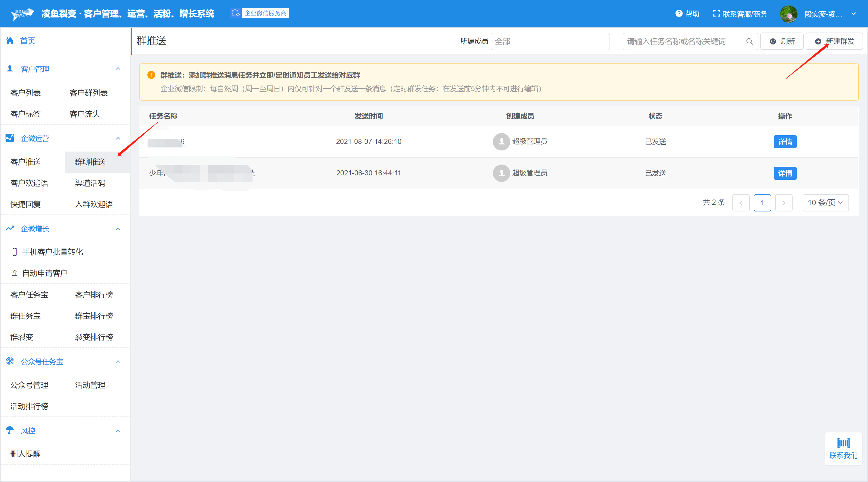Open the 10 条/页 page size dropdown
The image size is (868, 482).
825,203
